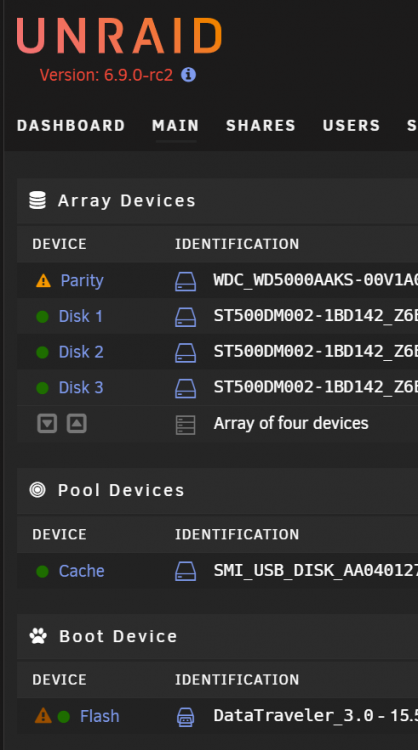Open the Disk 1 device link
418x750 pixels.
[x=80, y=316]
